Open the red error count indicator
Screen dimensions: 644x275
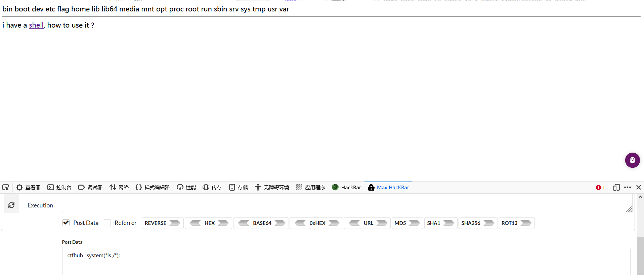(600, 187)
